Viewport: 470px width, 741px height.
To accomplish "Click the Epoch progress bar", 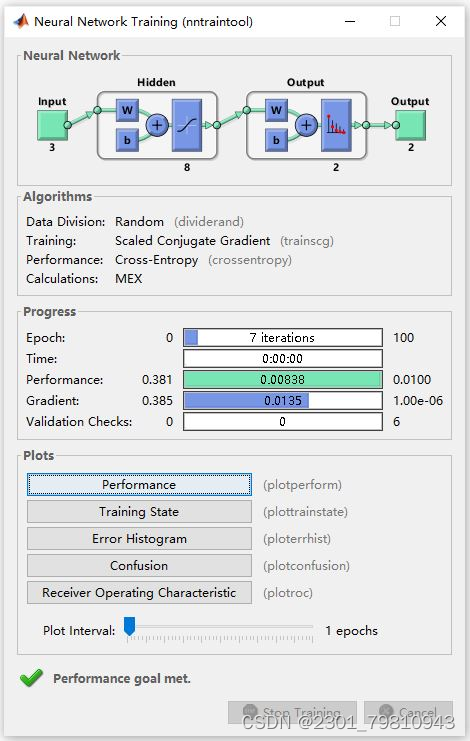I will point(283,337).
